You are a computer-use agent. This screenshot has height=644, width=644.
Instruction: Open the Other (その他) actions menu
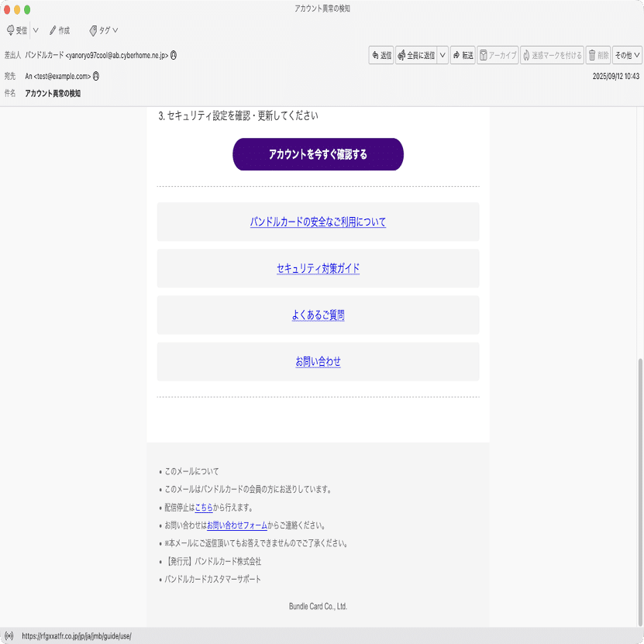coord(627,55)
